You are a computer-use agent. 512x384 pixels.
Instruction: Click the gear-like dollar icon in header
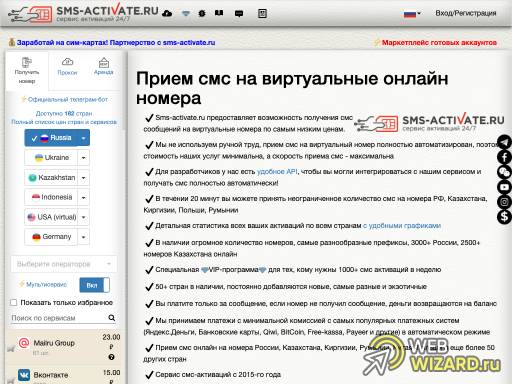click(x=202, y=13)
